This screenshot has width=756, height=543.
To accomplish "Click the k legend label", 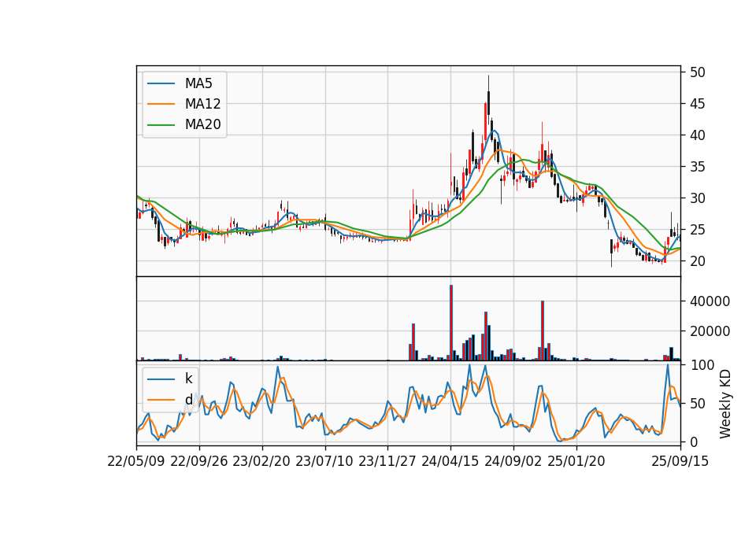I will [x=188, y=379].
